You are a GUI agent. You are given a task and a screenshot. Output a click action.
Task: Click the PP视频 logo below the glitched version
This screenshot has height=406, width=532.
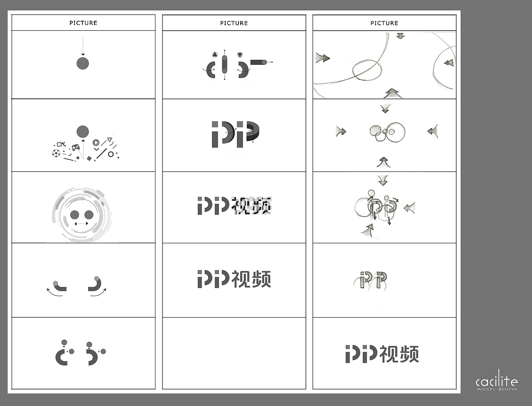[x=234, y=279]
